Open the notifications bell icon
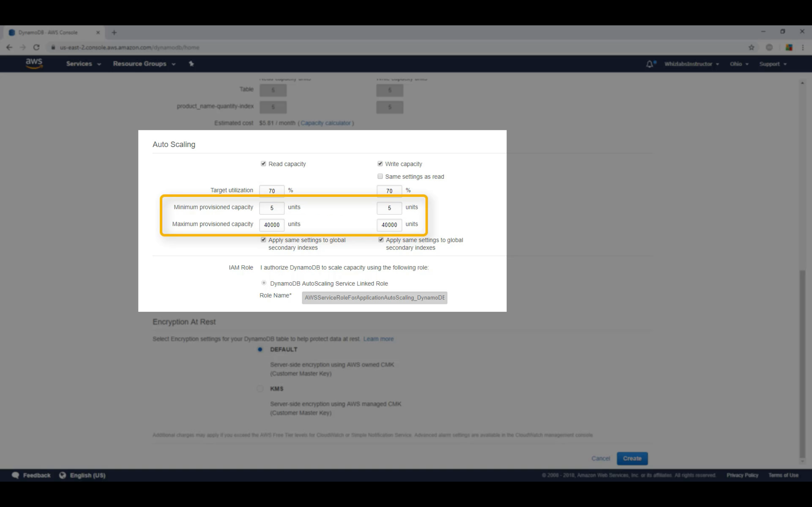 click(x=650, y=64)
